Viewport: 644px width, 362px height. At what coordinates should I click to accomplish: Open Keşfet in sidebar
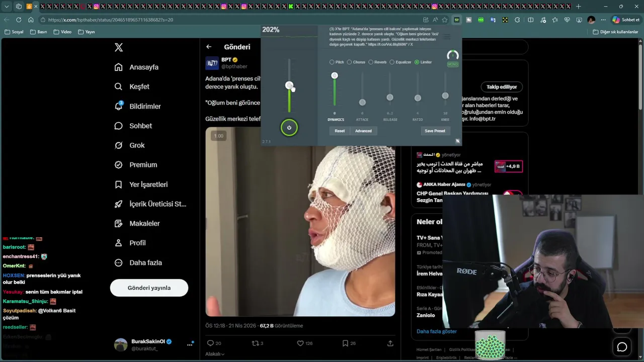[132, 86]
